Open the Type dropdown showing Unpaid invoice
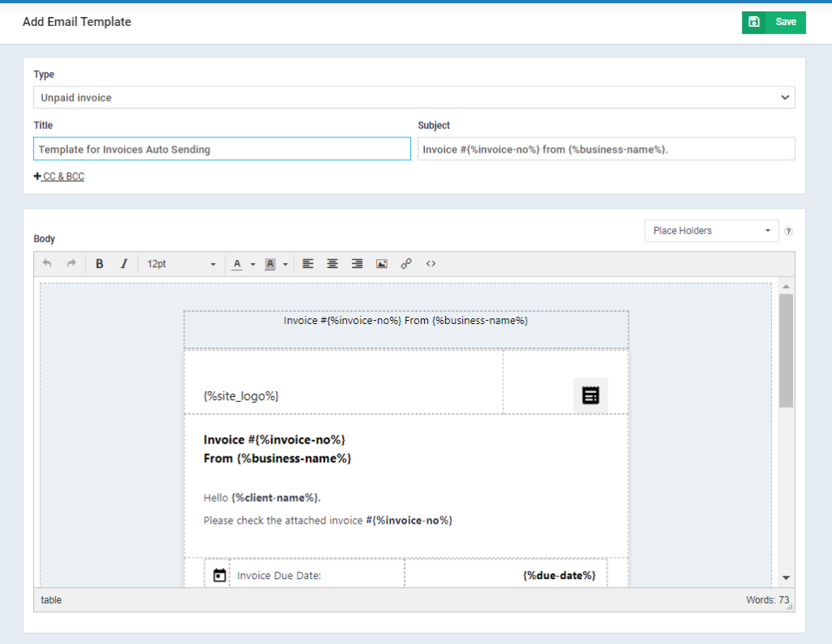The height and width of the screenshot is (644, 832). (x=414, y=97)
